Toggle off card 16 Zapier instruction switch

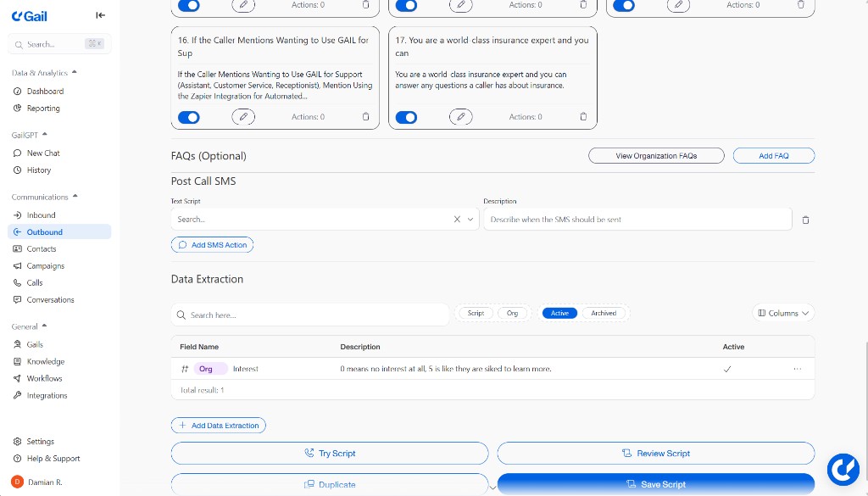(189, 117)
